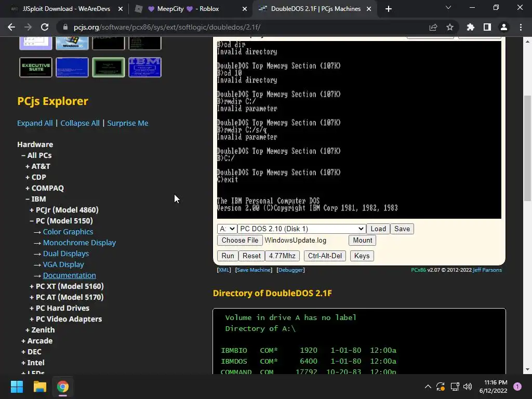
Task: Click the Keys button
Action: [x=362, y=256]
